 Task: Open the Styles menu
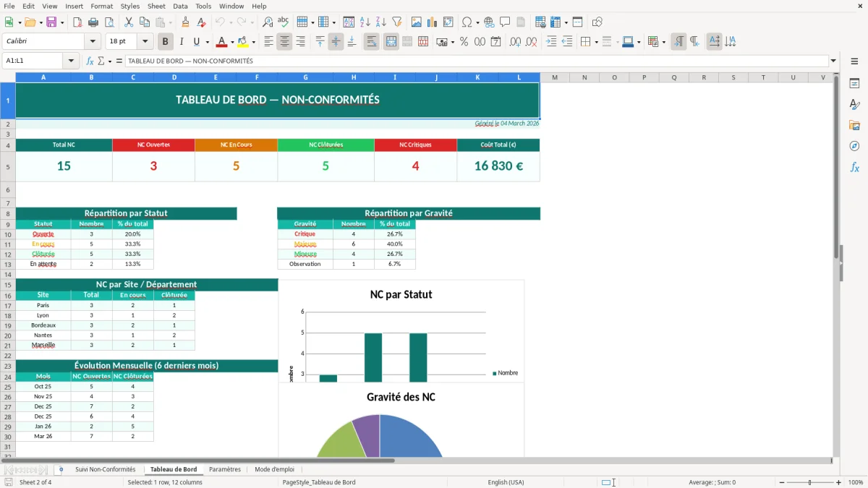click(130, 6)
